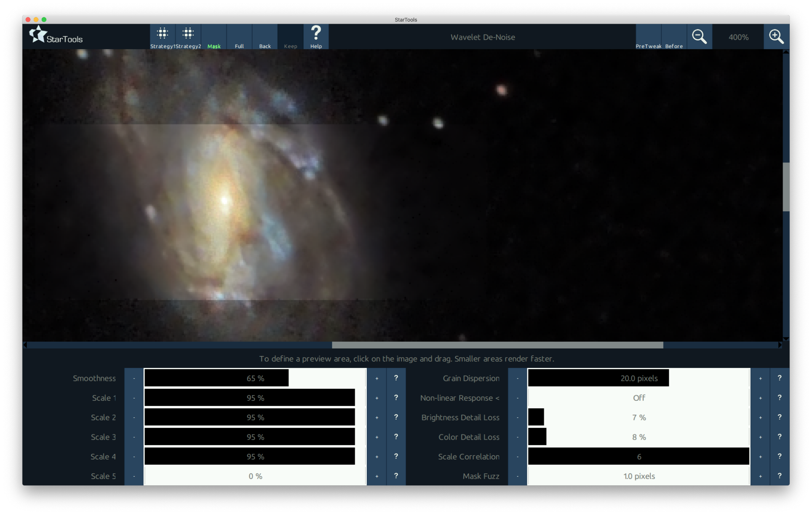Increase Scale Correlation with the plus button
The height and width of the screenshot is (515, 812).
tap(760, 456)
